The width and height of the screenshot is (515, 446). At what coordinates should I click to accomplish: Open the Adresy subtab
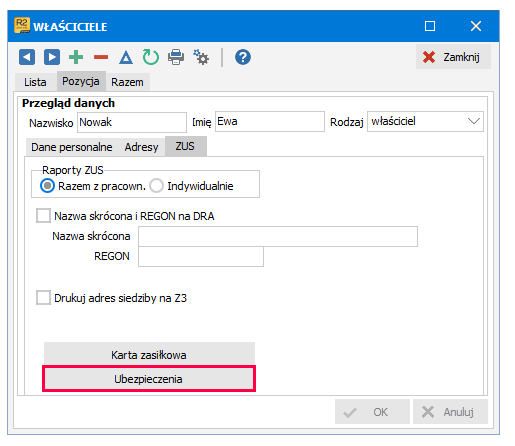(x=141, y=147)
